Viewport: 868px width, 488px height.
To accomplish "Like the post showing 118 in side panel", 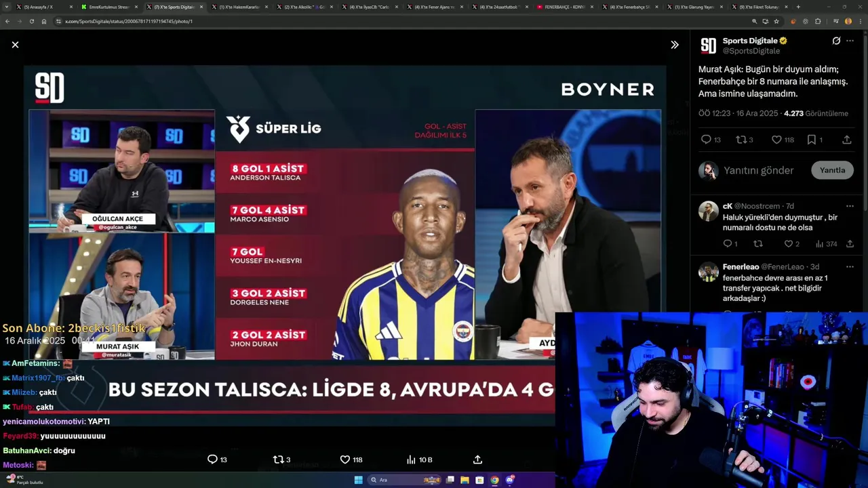I will coord(783,140).
